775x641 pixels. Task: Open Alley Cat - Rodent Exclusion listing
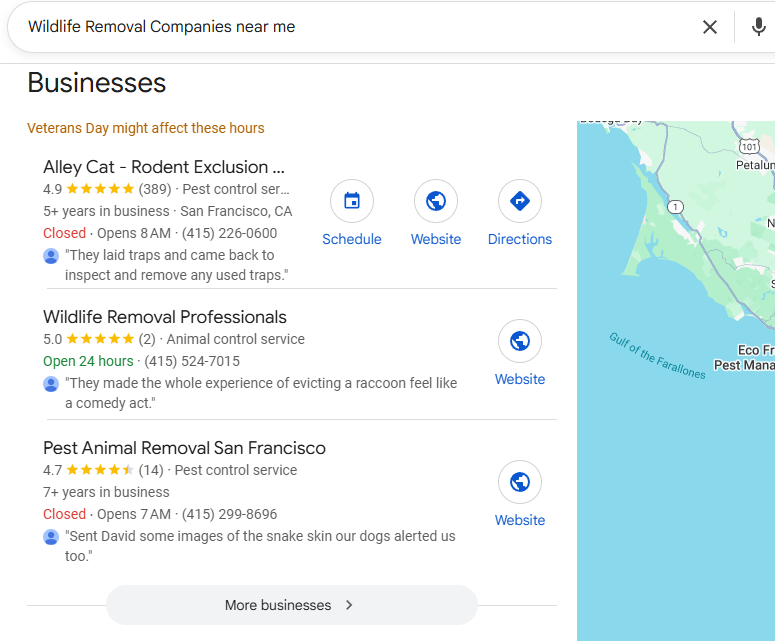coord(164,167)
